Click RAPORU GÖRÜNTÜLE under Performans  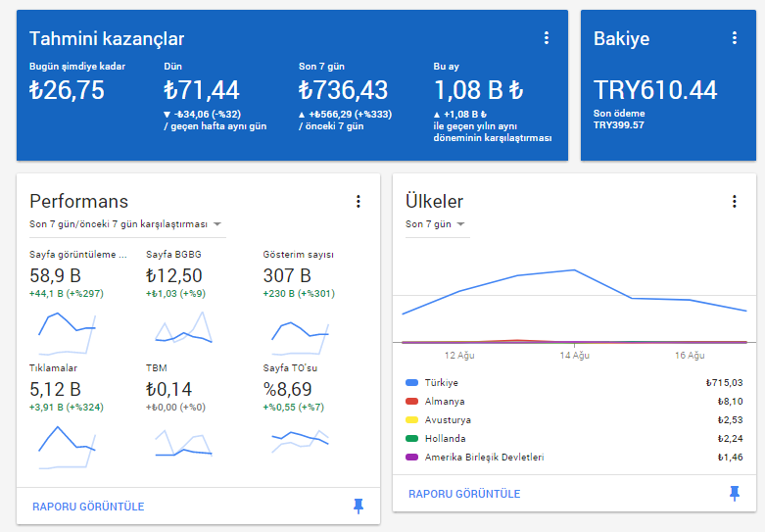click(x=88, y=507)
